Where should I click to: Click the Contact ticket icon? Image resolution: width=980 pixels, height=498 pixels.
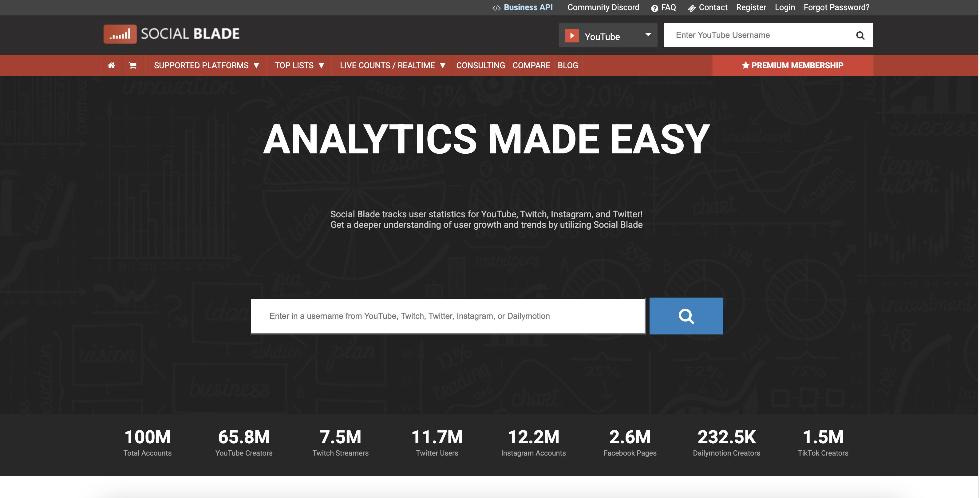[692, 8]
